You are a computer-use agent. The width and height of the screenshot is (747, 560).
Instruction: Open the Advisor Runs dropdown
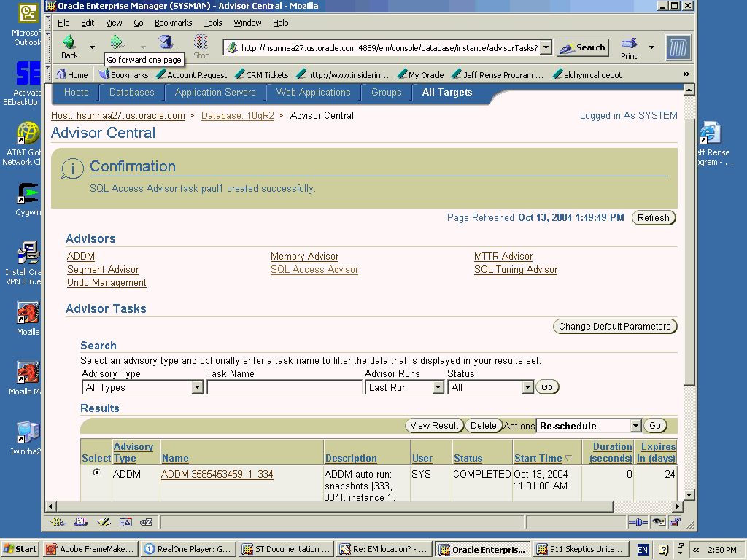click(x=438, y=388)
